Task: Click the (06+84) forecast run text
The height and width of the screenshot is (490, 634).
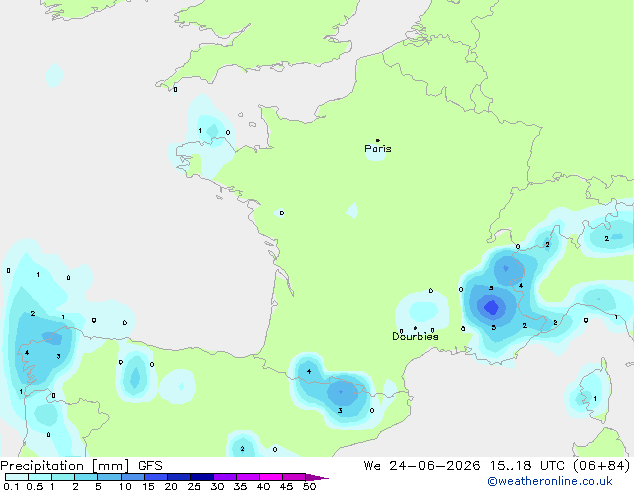Action: click(602, 466)
